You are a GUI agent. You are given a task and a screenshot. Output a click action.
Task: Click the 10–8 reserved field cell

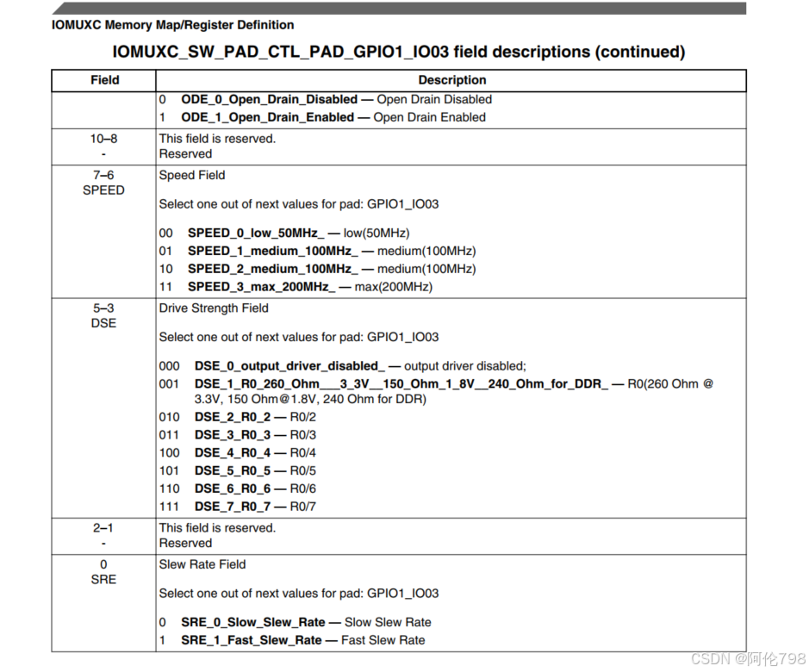[x=103, y=146]
